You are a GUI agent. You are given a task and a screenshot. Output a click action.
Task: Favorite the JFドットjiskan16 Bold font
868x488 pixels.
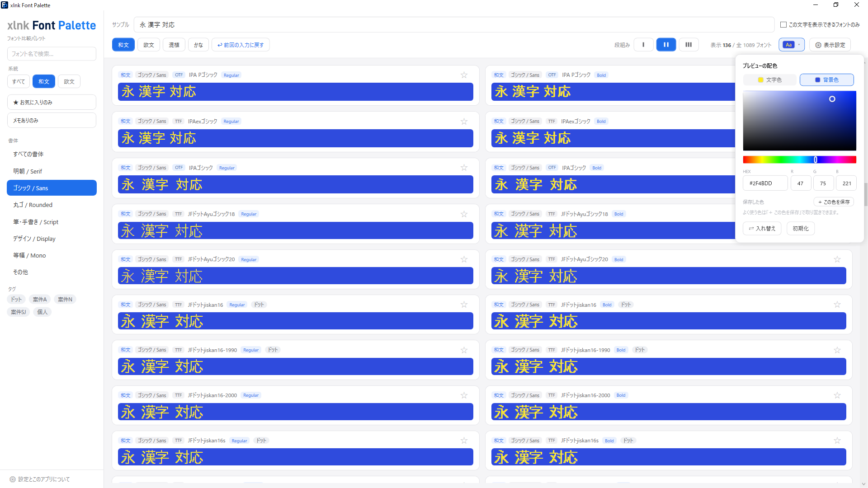pos(837,305)
